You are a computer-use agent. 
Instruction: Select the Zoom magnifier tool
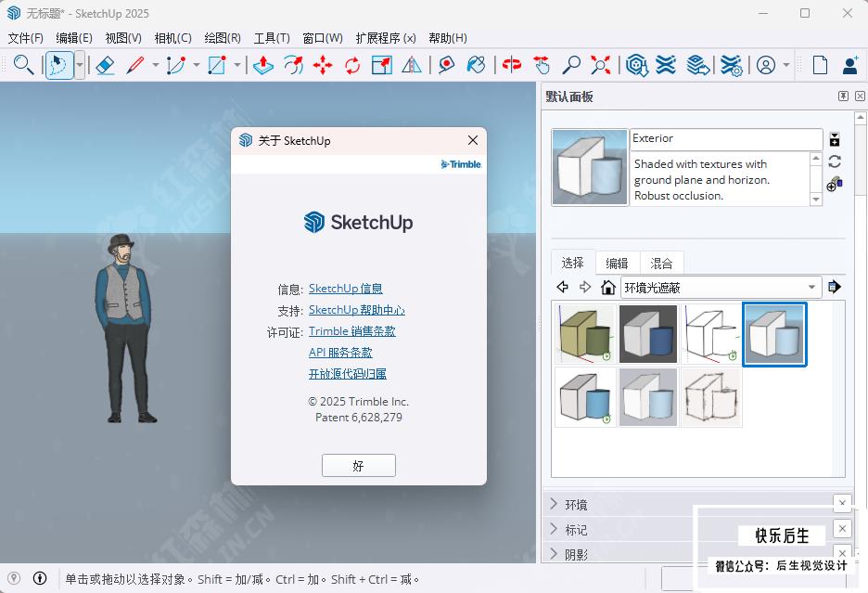[570, 65]
